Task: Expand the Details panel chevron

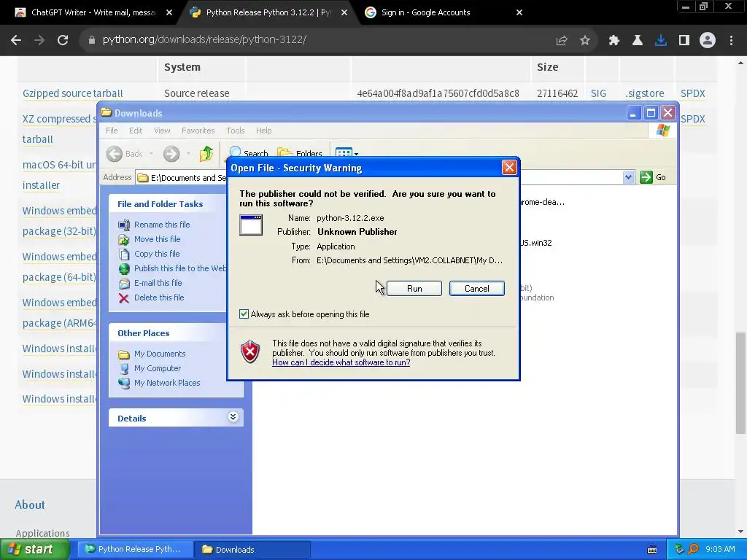Action: (233, 417)
